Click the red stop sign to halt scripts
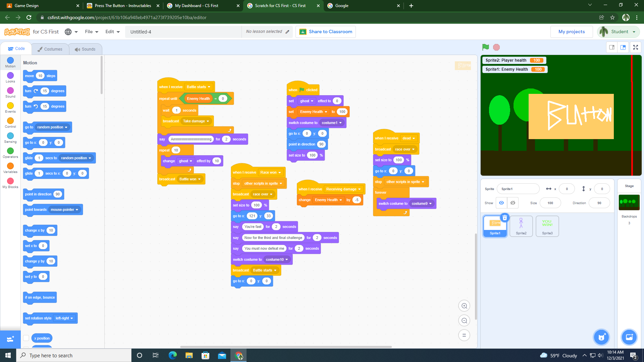The height and width of the screenshot is (362, 644). tap(496, 47)
